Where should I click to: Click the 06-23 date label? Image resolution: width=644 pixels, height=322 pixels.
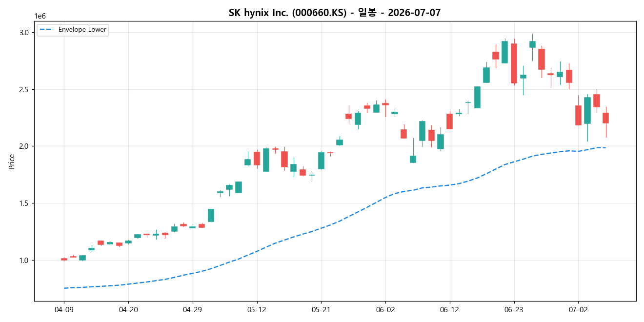coord(514,309)
